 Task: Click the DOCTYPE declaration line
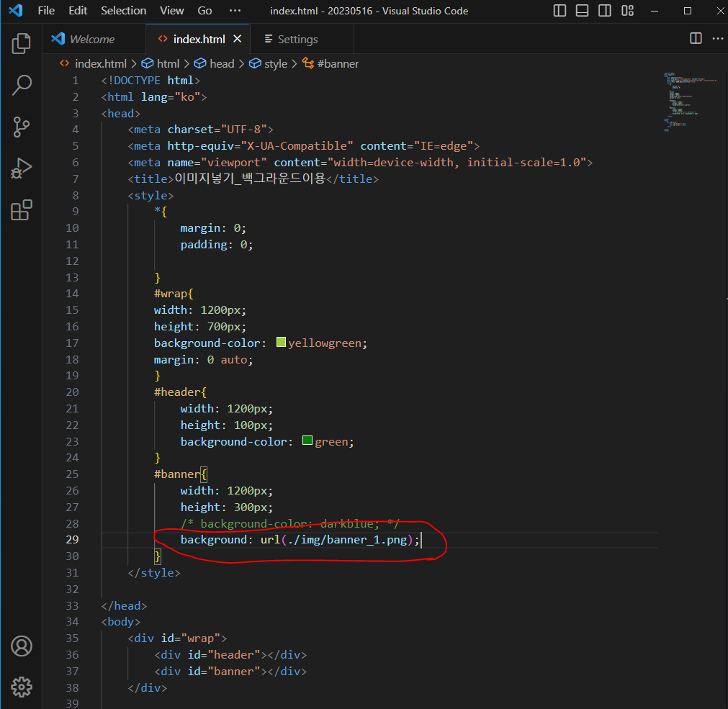click(150, 81)
